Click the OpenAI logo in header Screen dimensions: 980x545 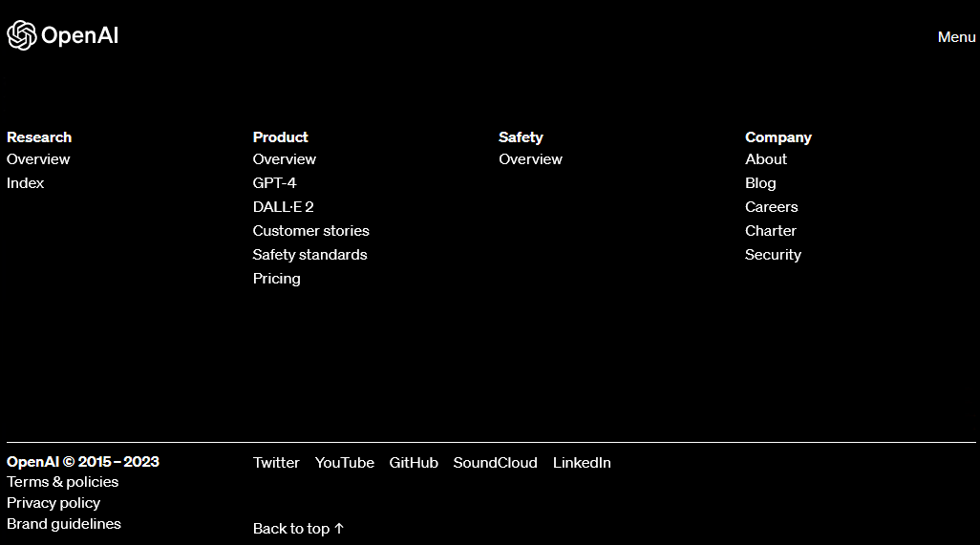click(x=62, y=35)
